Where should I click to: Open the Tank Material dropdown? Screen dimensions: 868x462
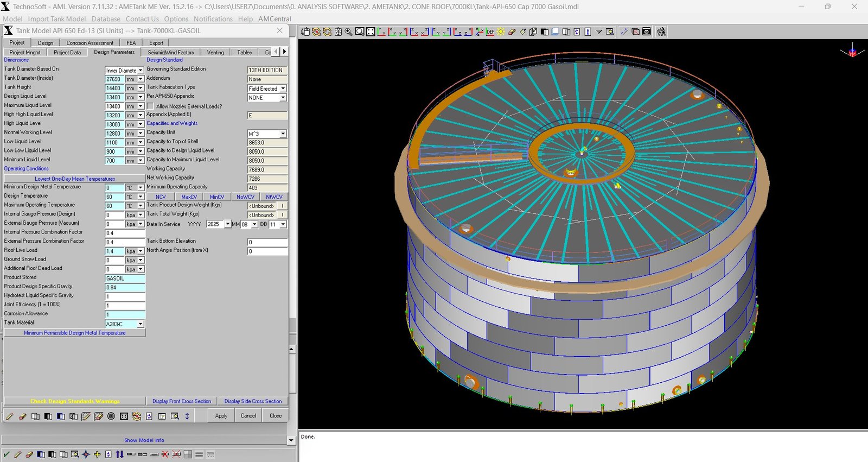pos(141,324)
